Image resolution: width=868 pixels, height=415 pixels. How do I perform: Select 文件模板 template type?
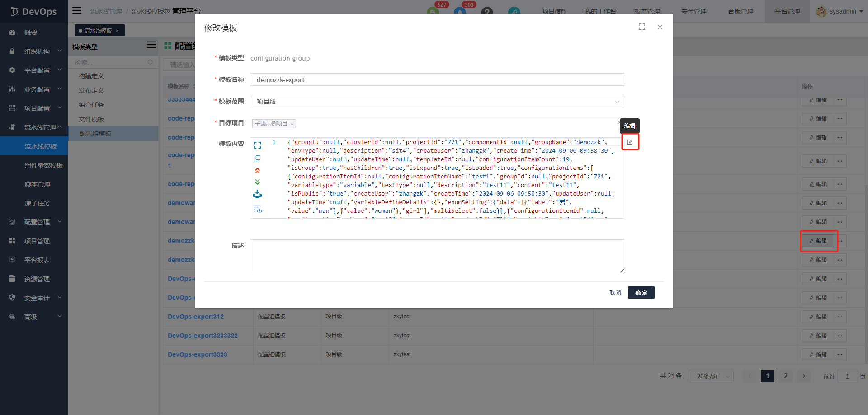113,119
